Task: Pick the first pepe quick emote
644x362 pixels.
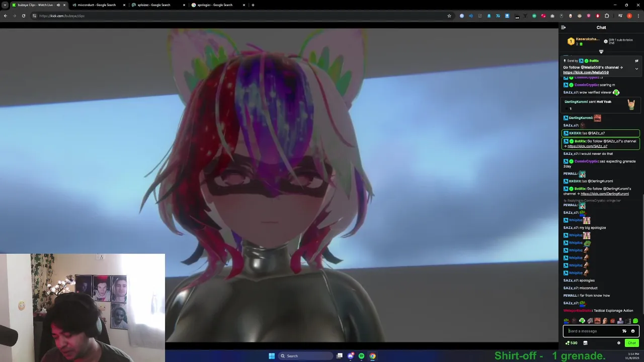Action: pos(567,321)
